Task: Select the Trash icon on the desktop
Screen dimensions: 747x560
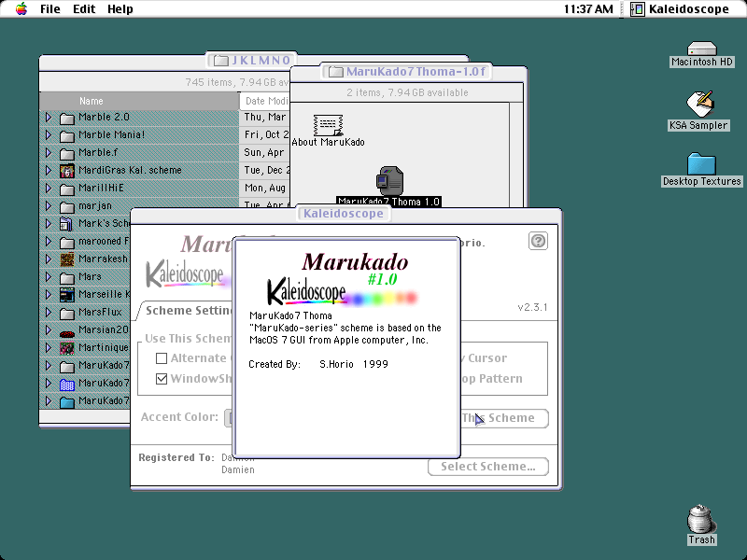Action: click(x=701, y=519)
